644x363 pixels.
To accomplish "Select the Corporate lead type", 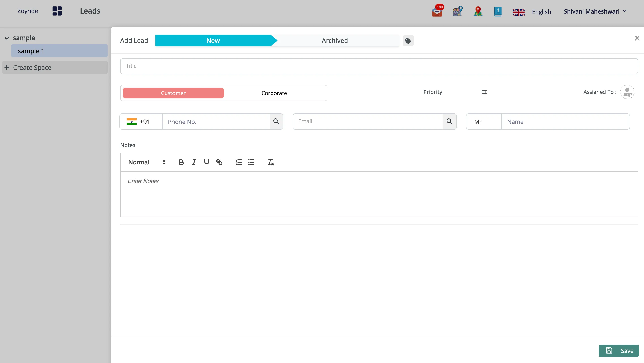I will [274, 93].
